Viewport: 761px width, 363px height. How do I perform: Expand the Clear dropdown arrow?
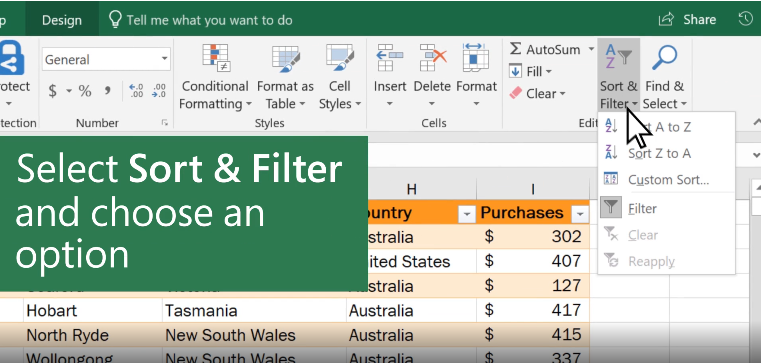tap(562, 94)
